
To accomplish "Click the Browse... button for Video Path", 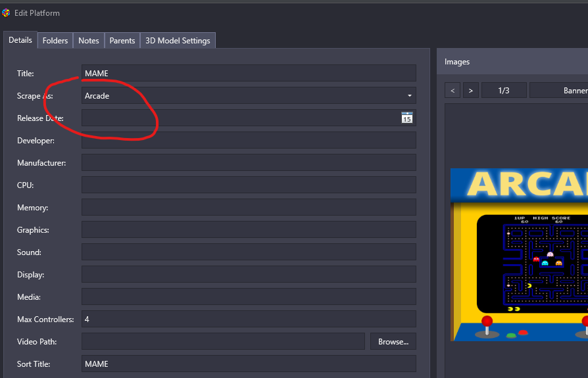I will pyautogui.click(x=393, y=342).
